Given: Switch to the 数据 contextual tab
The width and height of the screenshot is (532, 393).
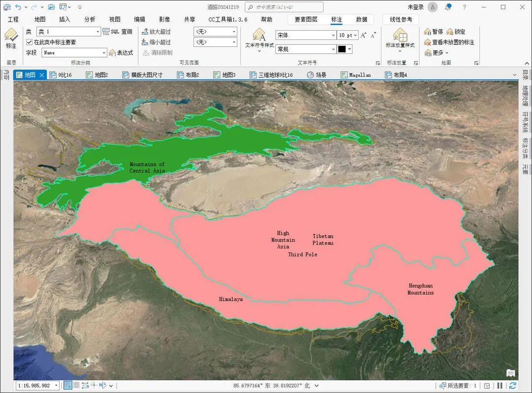Looking at the screenshot, I should pos(362,19).
